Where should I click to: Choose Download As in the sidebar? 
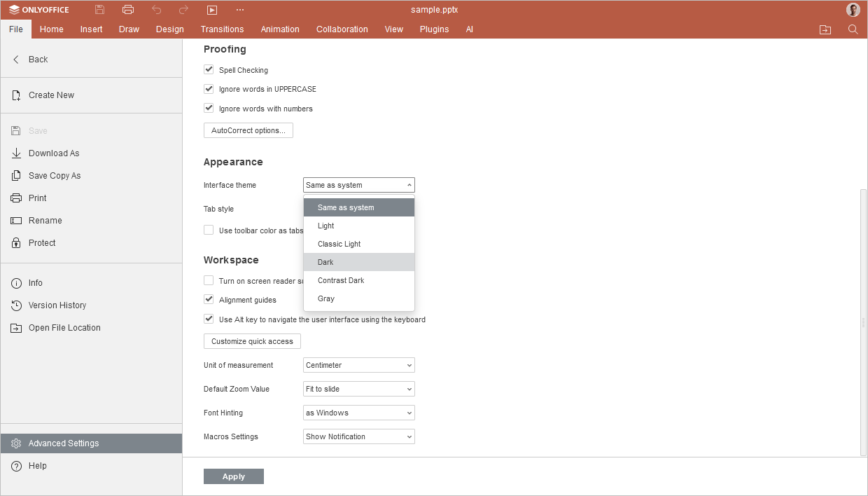click(54, 153)
